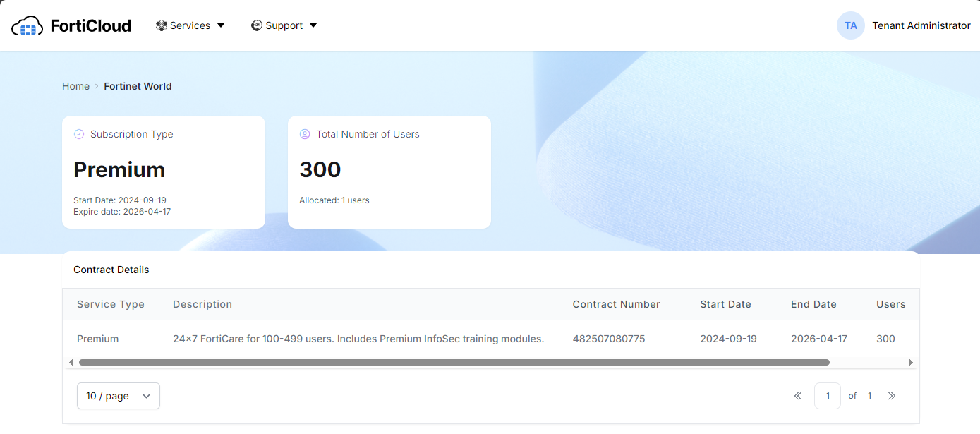Click the Subscription Type check icon

pos(79,134)
